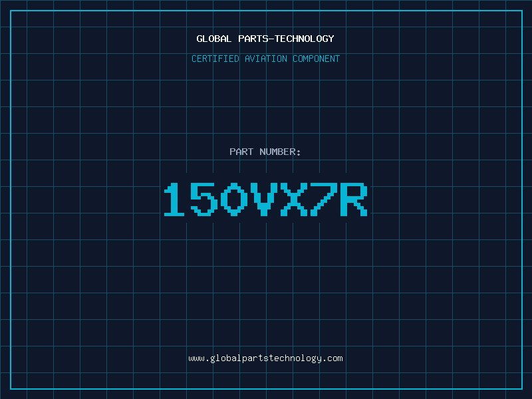Click the CERTIFIED AVIATION COMPONENT subtitle
Screen dimensions: 532x399
[265, 59]
